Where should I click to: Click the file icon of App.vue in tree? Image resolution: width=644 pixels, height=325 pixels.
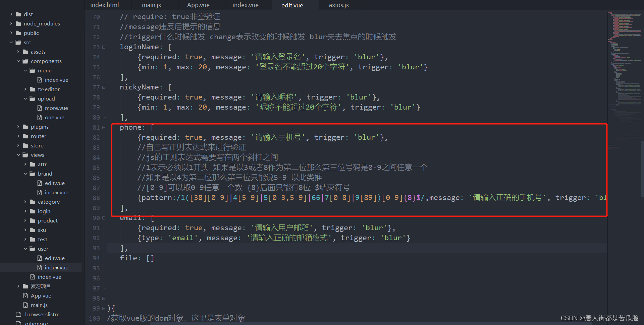tap(25, 296)
